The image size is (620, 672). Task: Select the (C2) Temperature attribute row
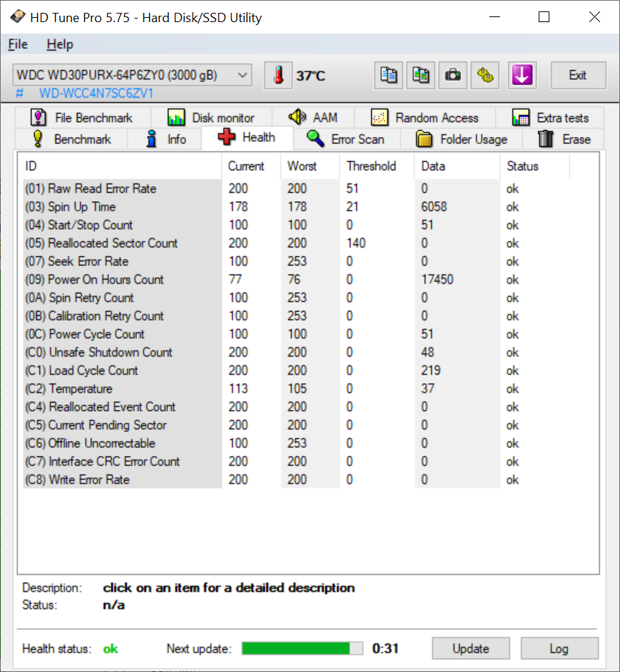(x=296, y=389)
